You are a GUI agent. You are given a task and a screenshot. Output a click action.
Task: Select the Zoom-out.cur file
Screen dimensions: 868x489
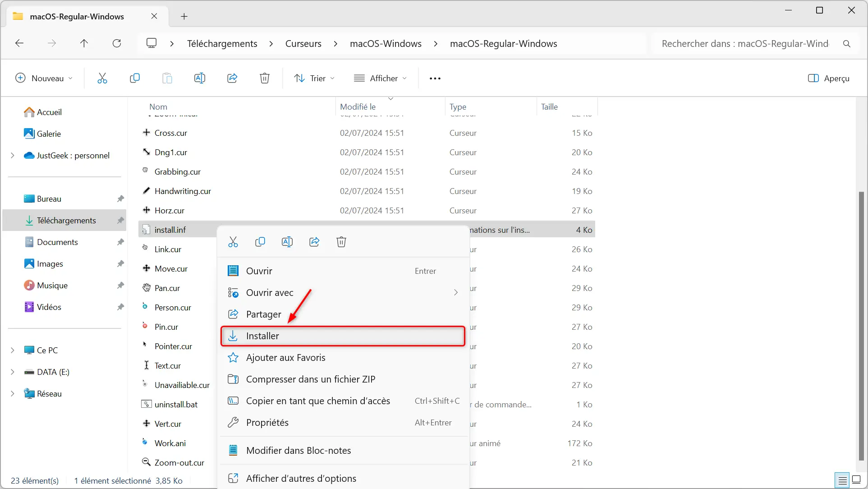click(x=179, y=463)
